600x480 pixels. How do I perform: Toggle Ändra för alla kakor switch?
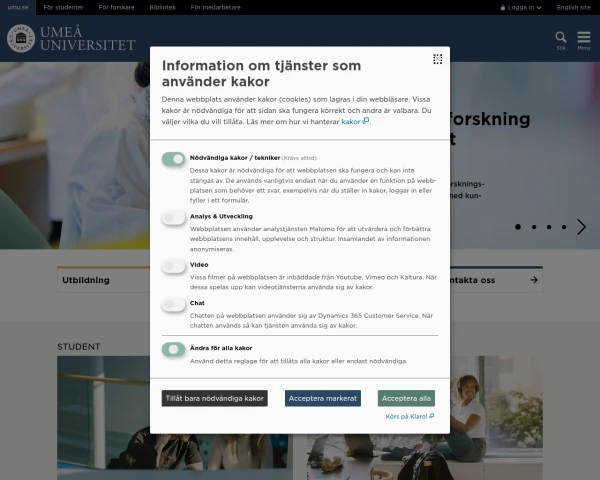tap(173, 349)
